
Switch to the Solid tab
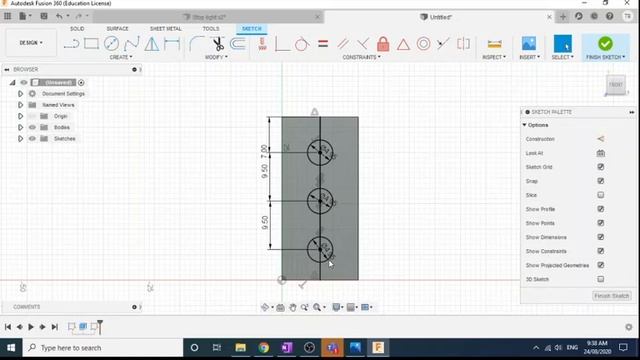[x=77, y=29]
